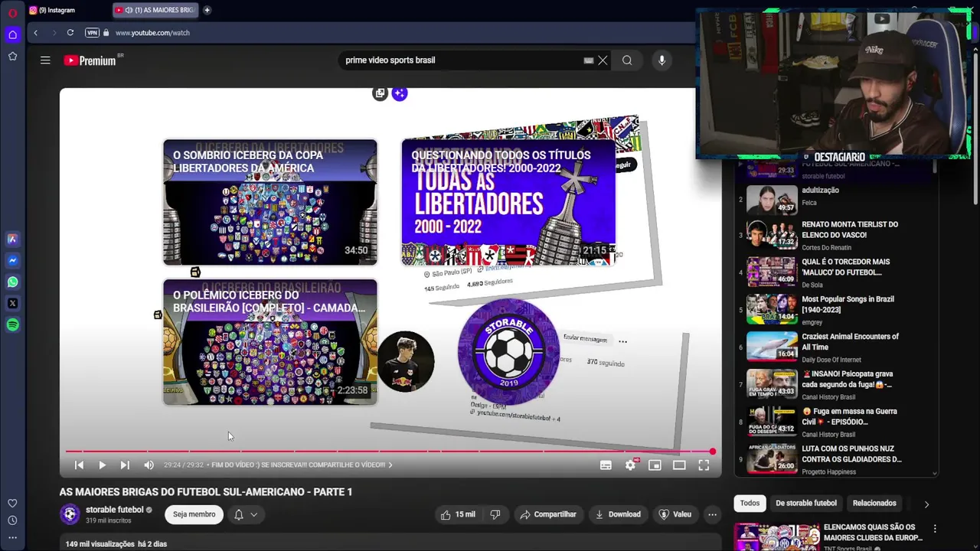Open O POLÊMICO ICEBERG DO BRASILEIRÃO endscreen video

(270, 342)
